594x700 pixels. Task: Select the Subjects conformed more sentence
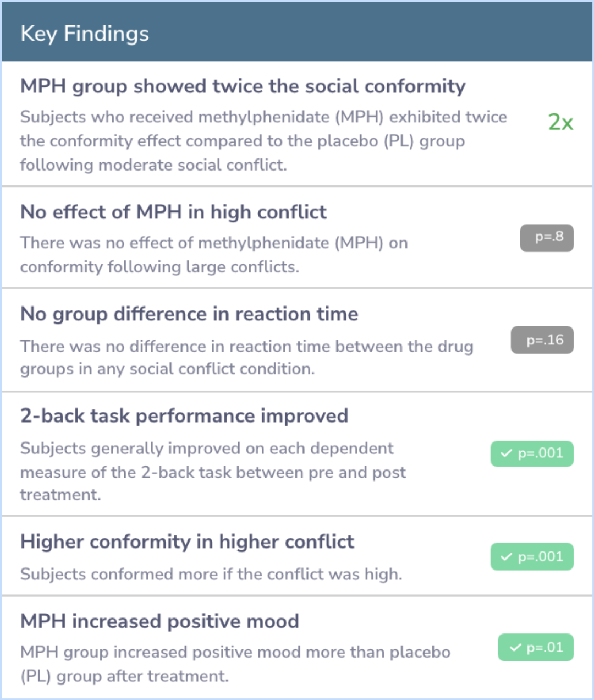211,575
